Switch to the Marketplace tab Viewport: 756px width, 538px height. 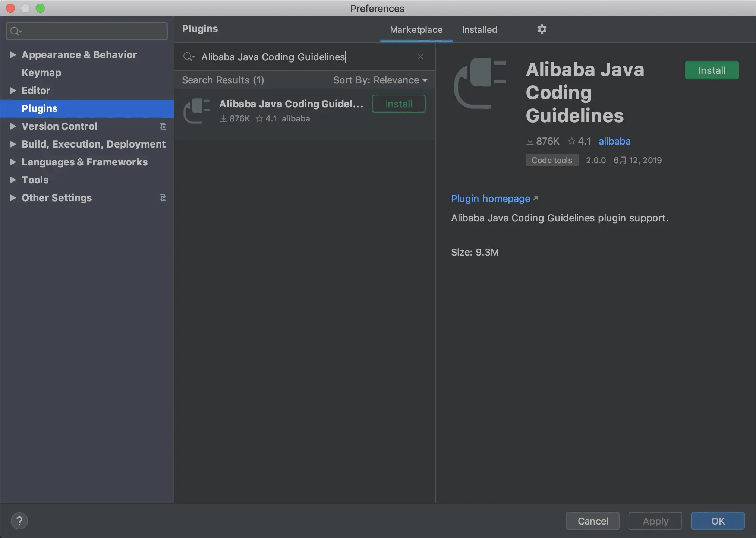[x=416, y=29]
